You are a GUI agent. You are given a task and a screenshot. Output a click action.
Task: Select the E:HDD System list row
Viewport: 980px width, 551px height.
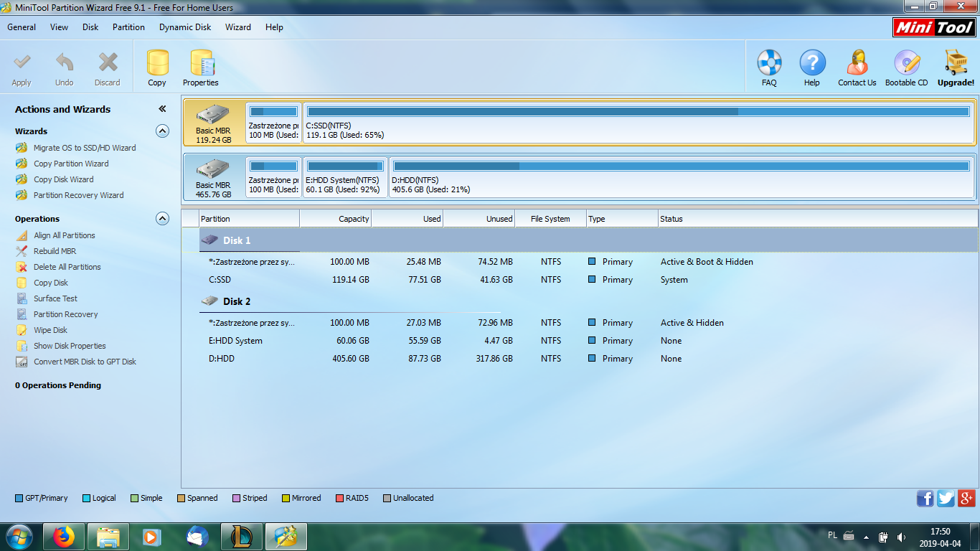(588, 341)
